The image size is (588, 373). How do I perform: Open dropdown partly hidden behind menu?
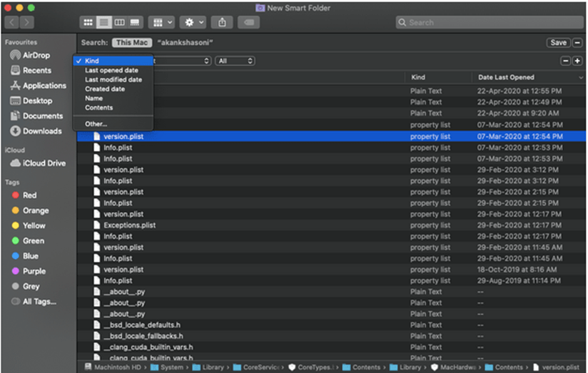182,61
